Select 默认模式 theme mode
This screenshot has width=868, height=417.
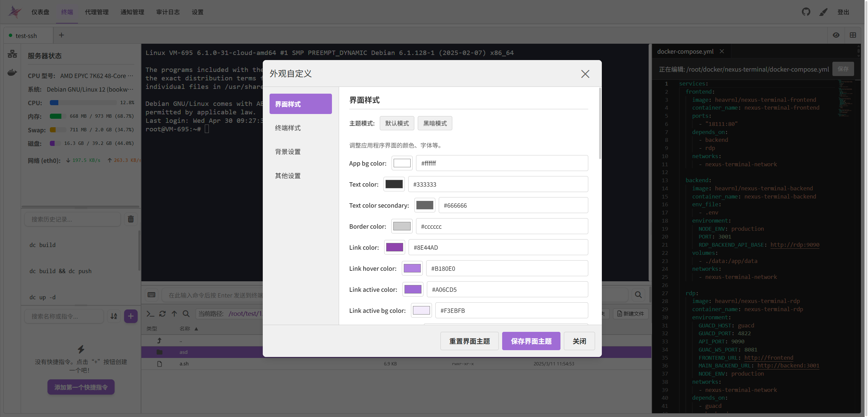coord(397,123)
